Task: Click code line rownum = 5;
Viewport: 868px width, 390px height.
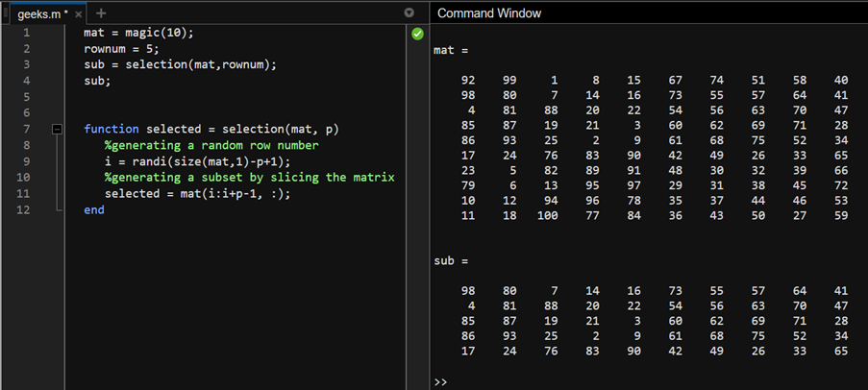Action: tap(121, 49)
